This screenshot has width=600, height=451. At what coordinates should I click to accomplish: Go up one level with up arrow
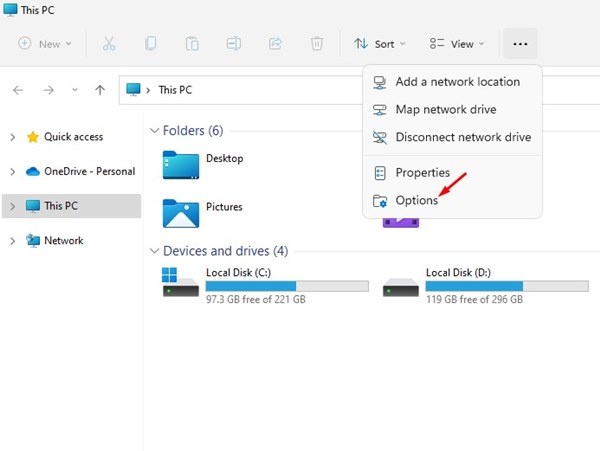click(x=100, y=90)
